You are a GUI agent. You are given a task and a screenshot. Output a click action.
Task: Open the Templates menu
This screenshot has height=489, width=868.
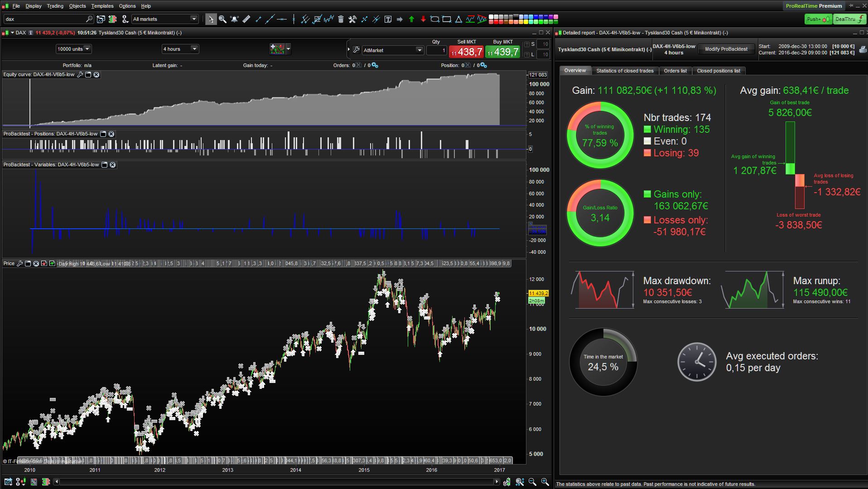pyautogui.click(x=102, y=6)
